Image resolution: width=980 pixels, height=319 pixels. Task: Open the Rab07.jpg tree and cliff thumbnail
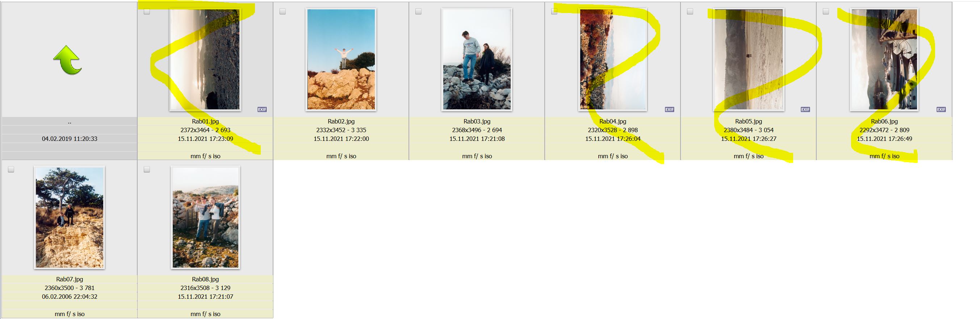pos(69,218)
